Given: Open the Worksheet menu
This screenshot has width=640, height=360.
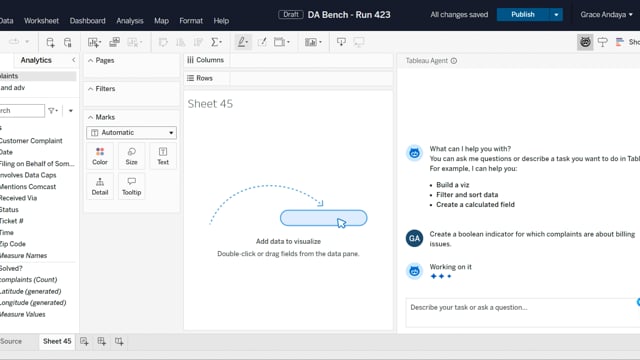Looking at the screenshot, I should (41, 21).
